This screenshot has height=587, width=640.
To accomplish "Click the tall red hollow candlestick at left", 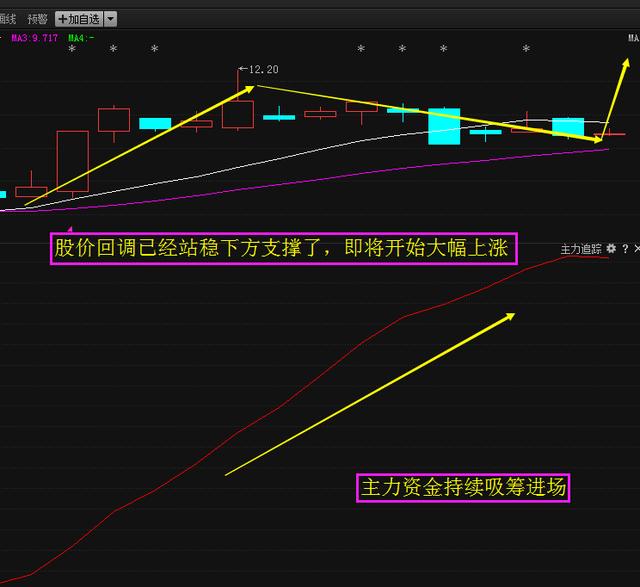I will (x=72, y=160).
